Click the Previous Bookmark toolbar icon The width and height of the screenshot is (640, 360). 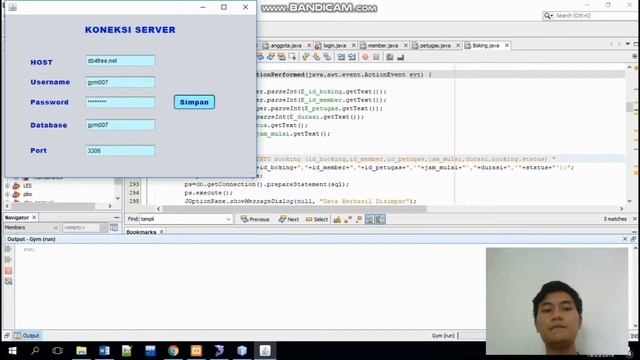coord(305,57)
